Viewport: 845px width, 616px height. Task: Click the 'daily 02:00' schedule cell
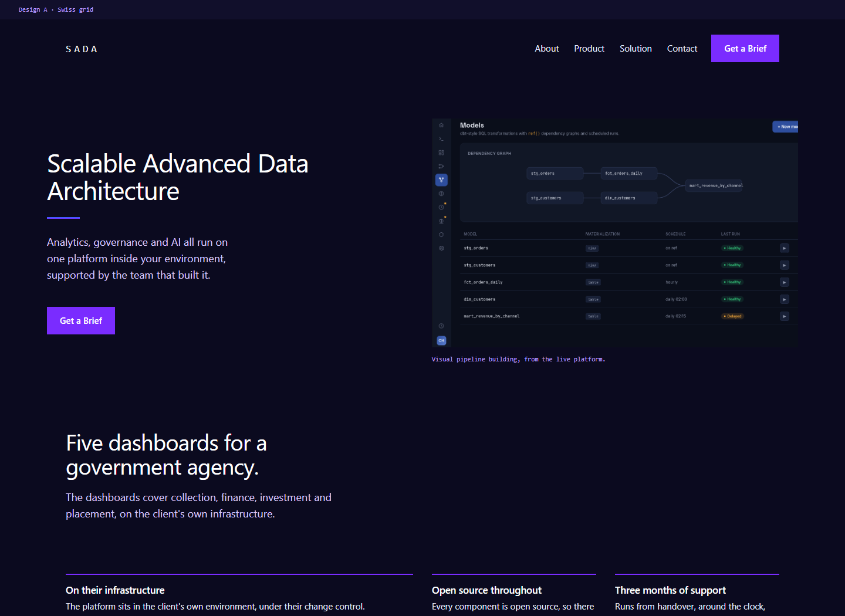pos(676,299)
